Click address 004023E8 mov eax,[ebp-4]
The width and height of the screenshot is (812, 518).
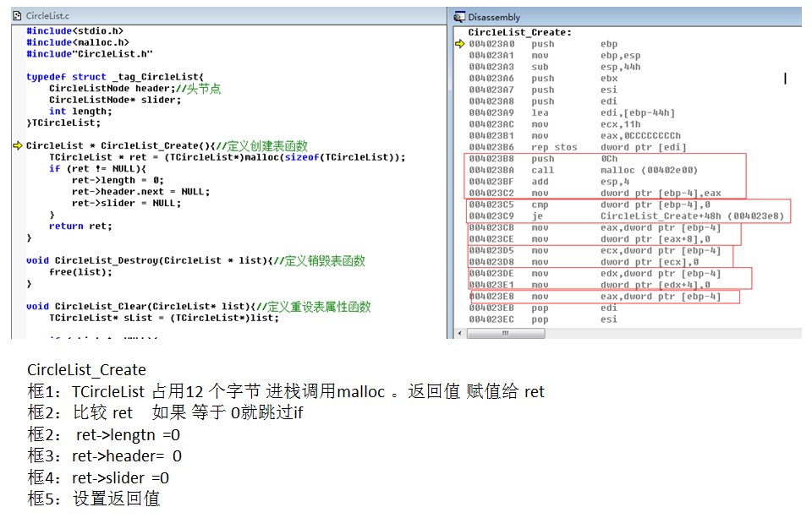coord(595,297)
